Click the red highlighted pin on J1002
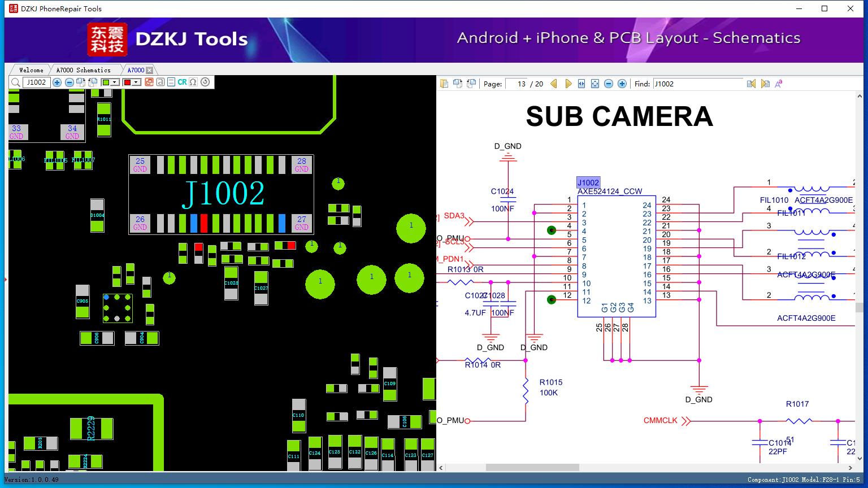The width and height of the screenshot is (868, 488). point(204,223)
